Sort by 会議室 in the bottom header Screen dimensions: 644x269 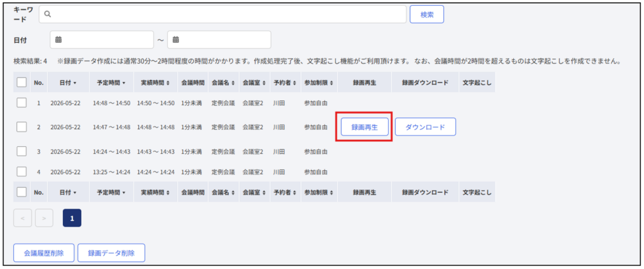click(x=254, y=192)
